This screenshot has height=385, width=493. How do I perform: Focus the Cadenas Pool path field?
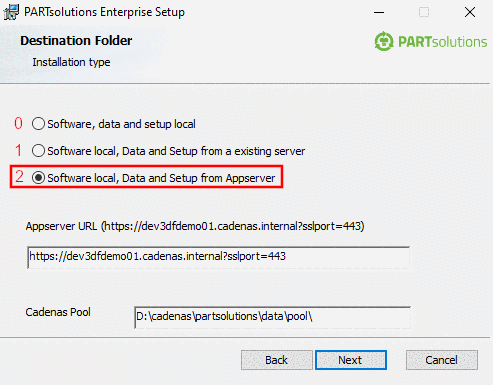pyautogui.click(x=272, y=317)
